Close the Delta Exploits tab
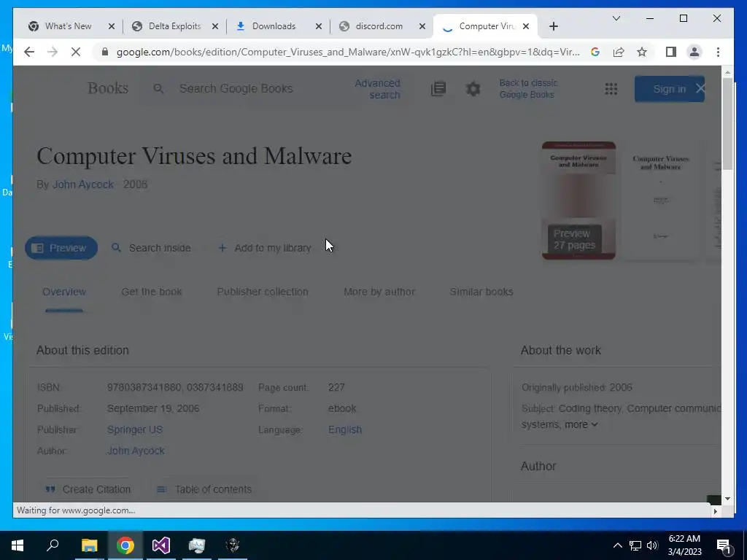Viewport: 747px width, 560px height. coord(215,26)
